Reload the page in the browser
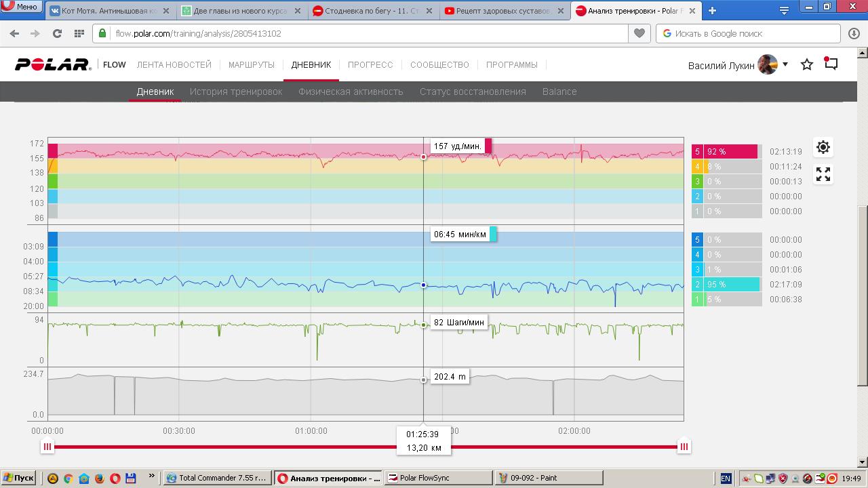Viewport: 868px width, 488px height. [57, 33]
